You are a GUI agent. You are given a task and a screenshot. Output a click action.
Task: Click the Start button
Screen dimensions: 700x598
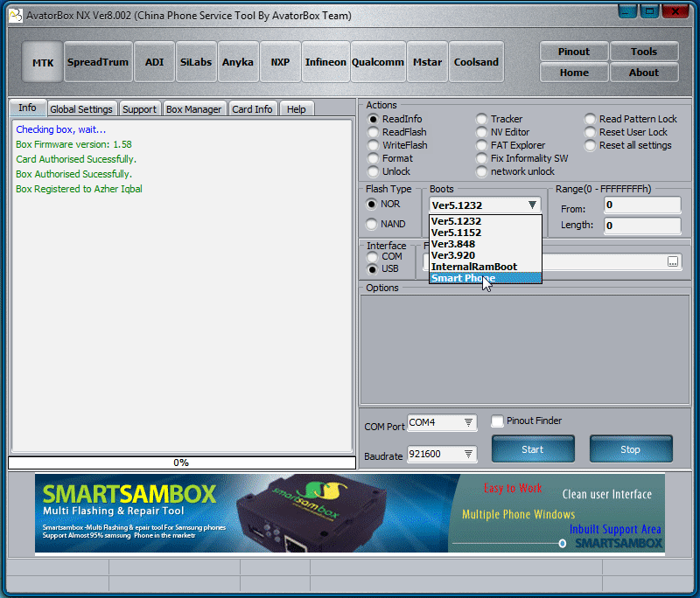pos(533,449)
